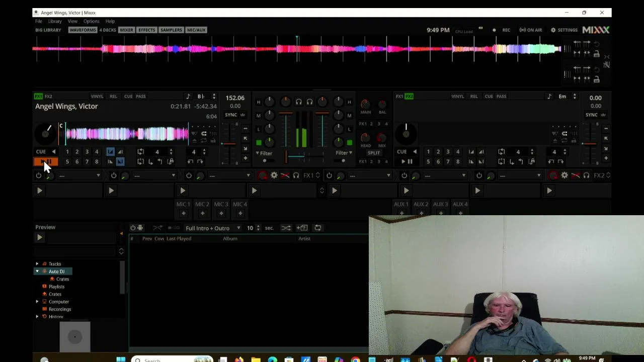Click the SYNC button on deck 2
This screenshot has width=644, height=362.
[x=592, y=115]
